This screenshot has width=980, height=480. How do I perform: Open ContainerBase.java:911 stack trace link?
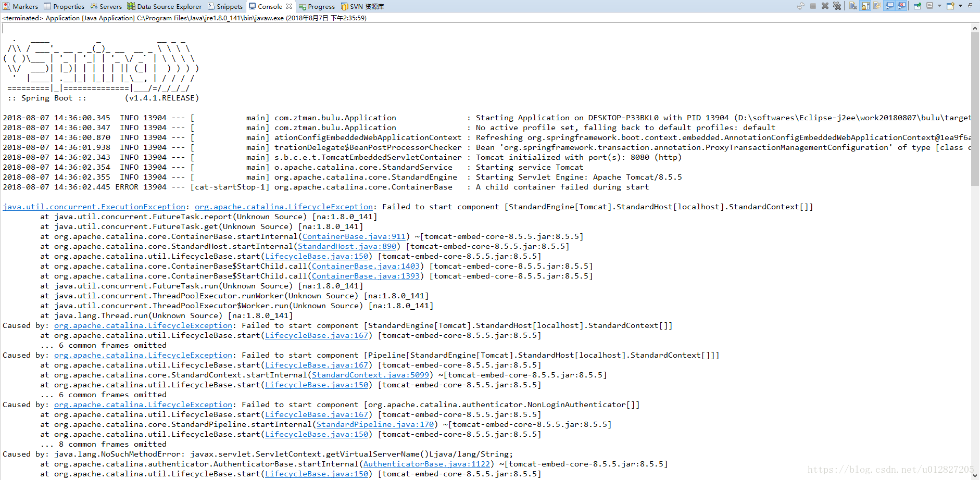(354, 236)
